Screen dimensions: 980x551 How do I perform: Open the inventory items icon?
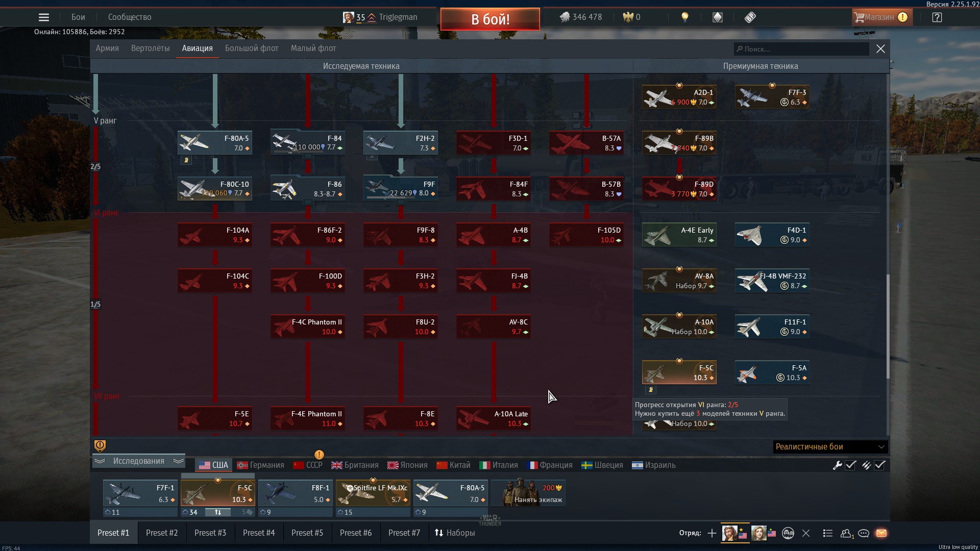click(x=750, y=17)
